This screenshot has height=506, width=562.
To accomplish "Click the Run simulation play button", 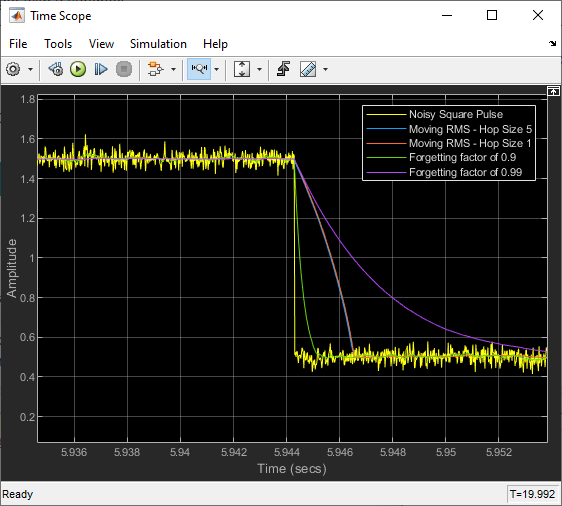I will [78, 69].
